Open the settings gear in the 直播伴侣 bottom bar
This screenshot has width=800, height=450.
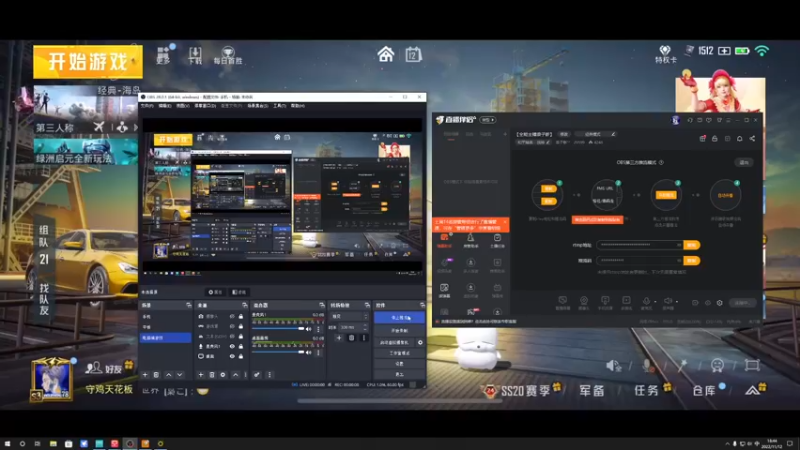[719, 303]
